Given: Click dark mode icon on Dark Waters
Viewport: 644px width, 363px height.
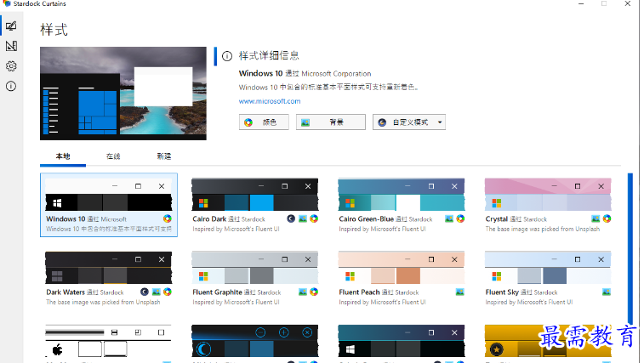Looking at the screenshot, I should (x=145, y=292).
